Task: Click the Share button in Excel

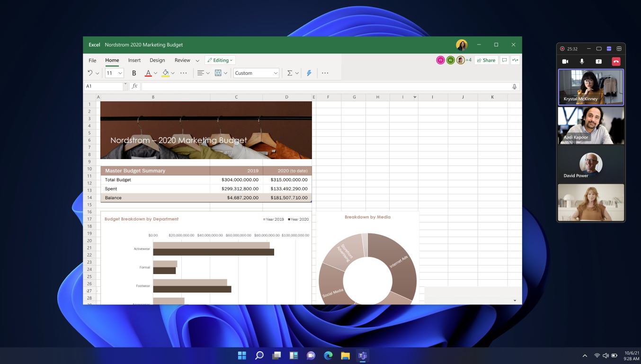Action: (486, 60)
